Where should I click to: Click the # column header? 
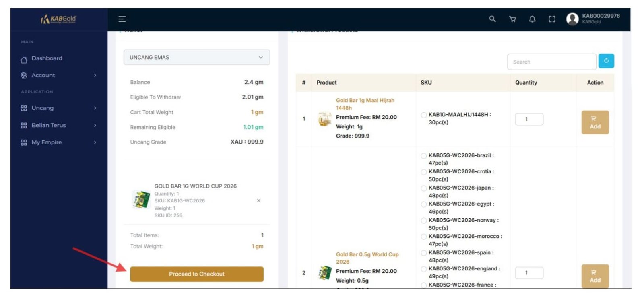pyautogui.click(x=304, y=83)
